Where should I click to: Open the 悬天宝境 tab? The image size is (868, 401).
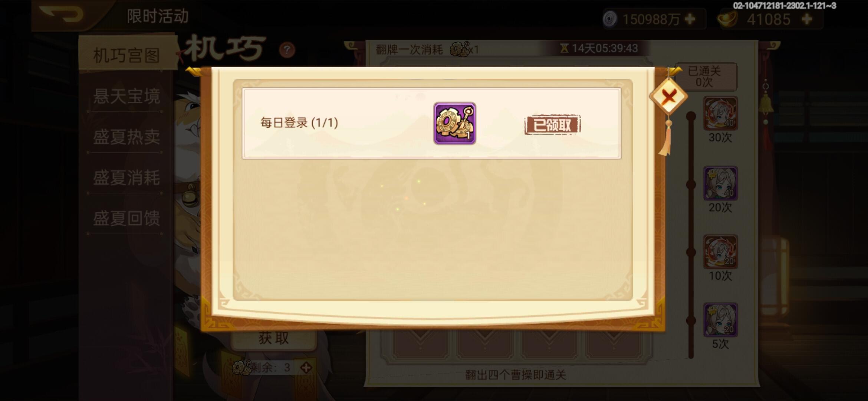tap(126, 96)
